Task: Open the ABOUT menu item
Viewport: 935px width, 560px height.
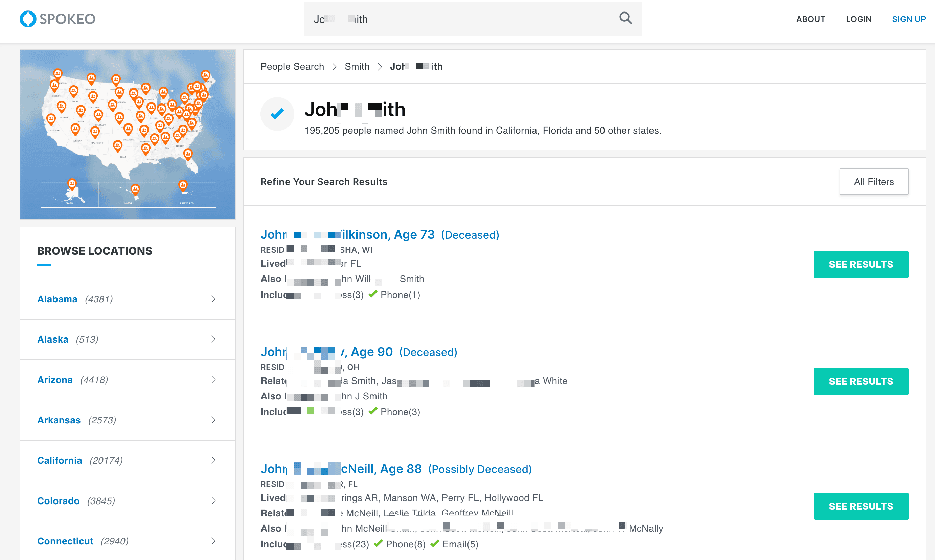Action: [811, 19]
